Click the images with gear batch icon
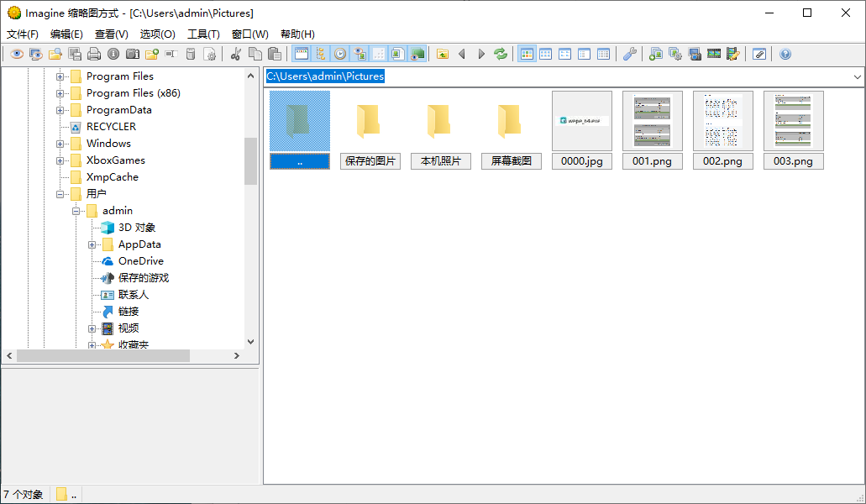The height and width of the screenshot is (504, 866). (674, 54)
